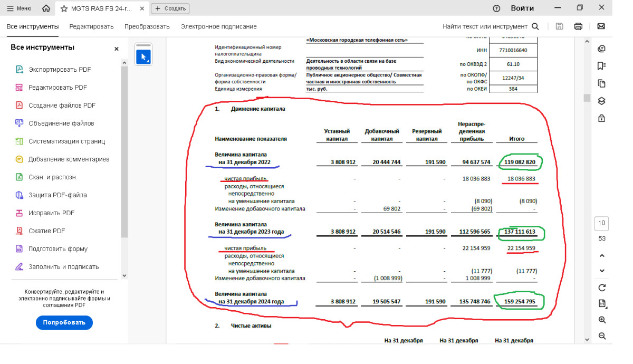Click the Попробовать button
633x364 pixels.
pos(64,323)
